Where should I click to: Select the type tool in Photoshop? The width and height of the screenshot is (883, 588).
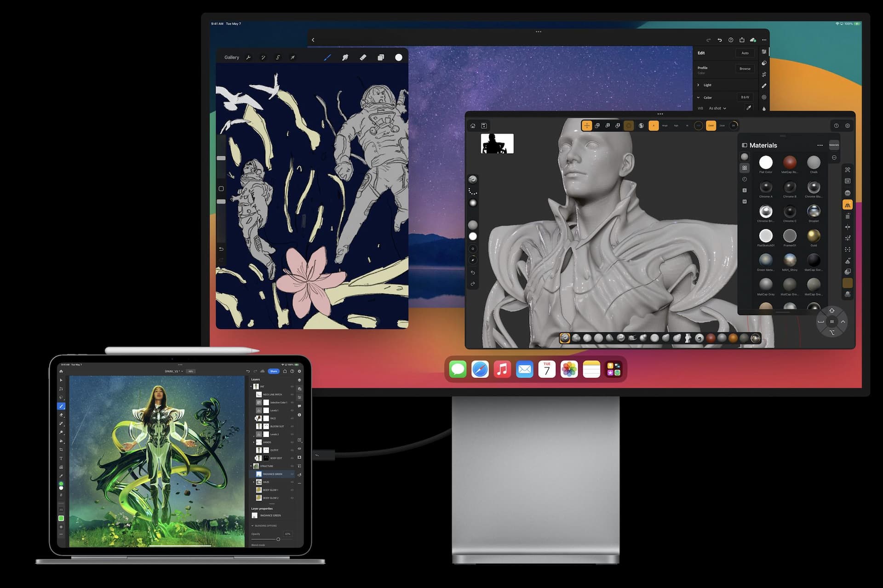(61, 458)
